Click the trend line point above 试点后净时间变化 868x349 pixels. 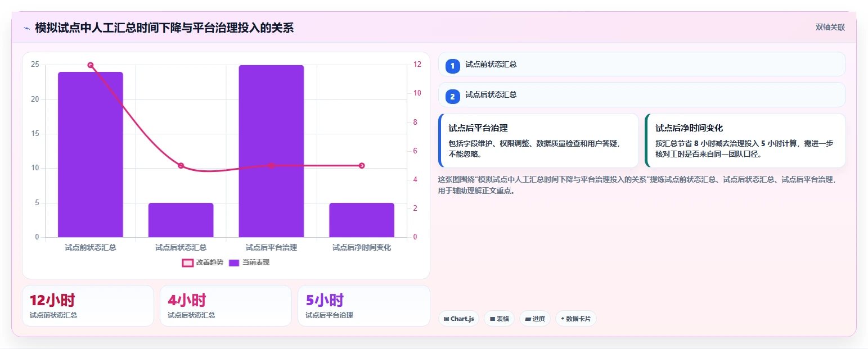(x=362, y=166)
